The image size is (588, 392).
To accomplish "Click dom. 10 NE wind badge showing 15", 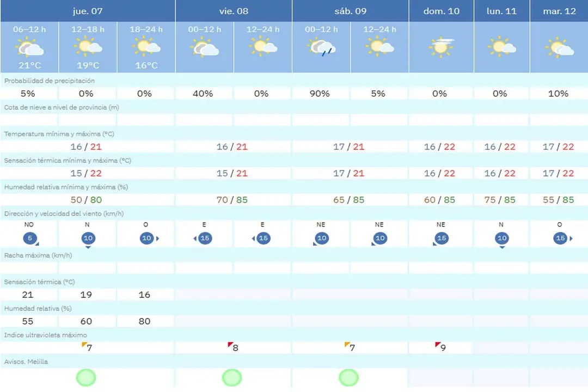I will 441,238.
